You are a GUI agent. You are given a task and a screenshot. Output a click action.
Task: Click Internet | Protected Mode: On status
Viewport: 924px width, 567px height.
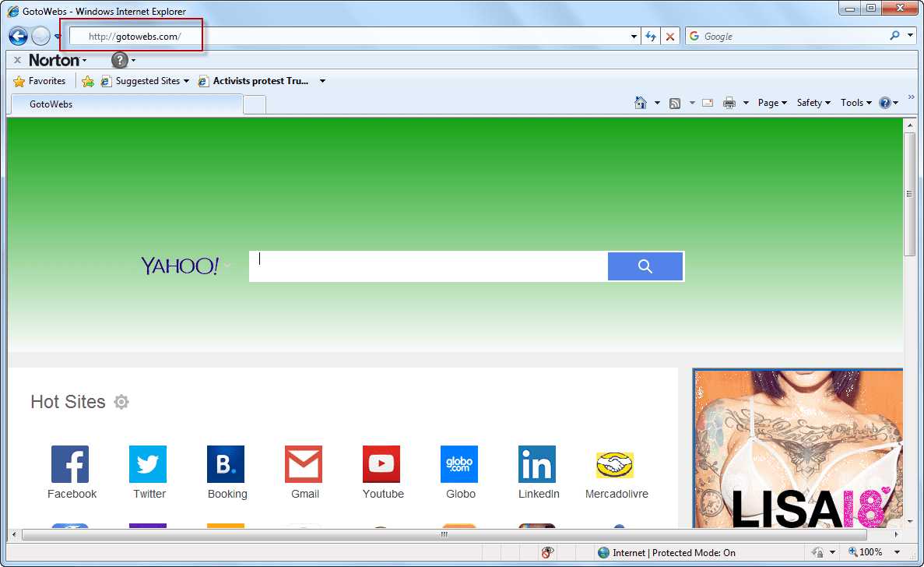point(666,552)
